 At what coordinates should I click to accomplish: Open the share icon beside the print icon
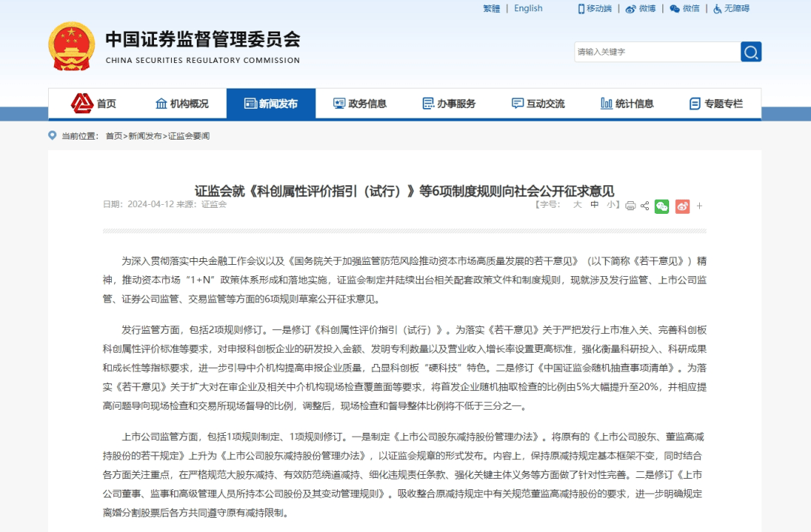point(644,206)
